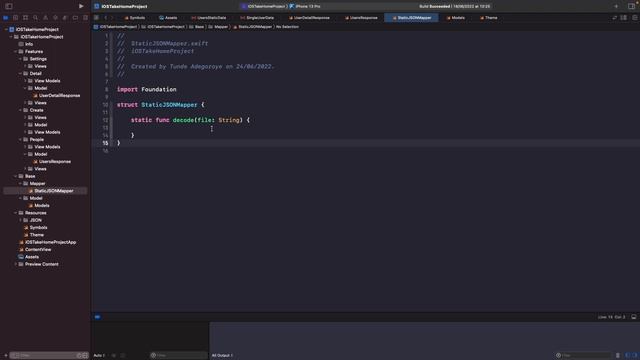Image resolution: width=640 pixels, height=360 pixels.
Task: Click the hide debug area icon
Action: tap(633, 317)
